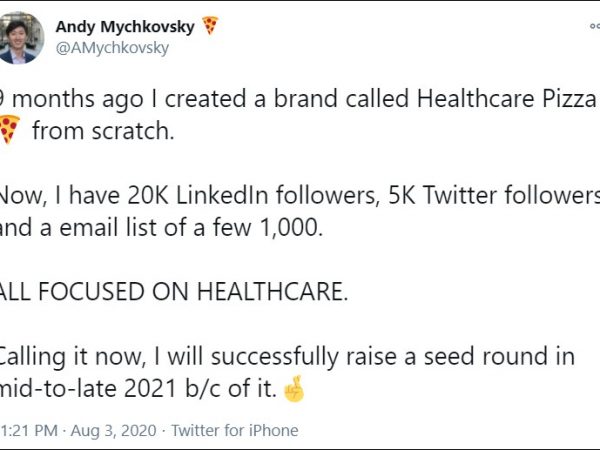Click the crossed fingers emoji ending the tweet

[294, 386]
